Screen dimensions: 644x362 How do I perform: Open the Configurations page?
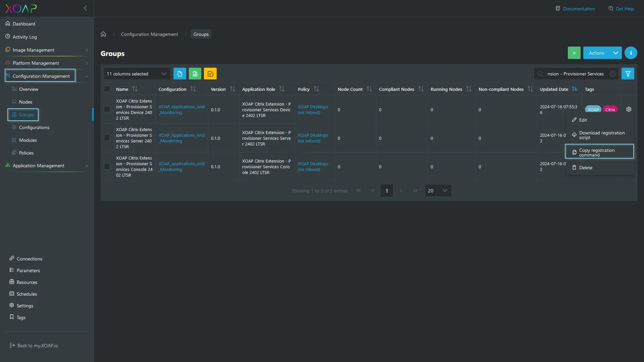coord(34,127)
